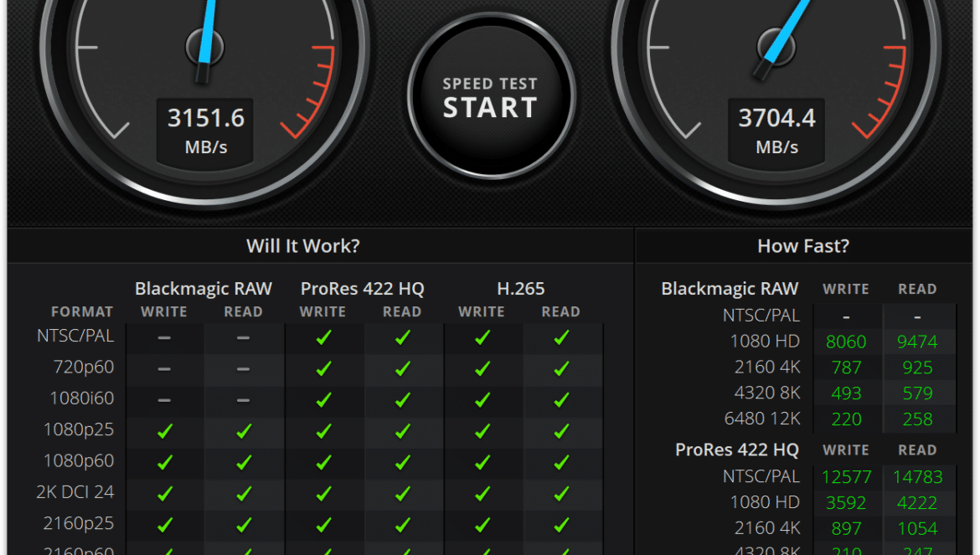Click the 8060 write value
This screenshot has height=555, width=980.
846,342
